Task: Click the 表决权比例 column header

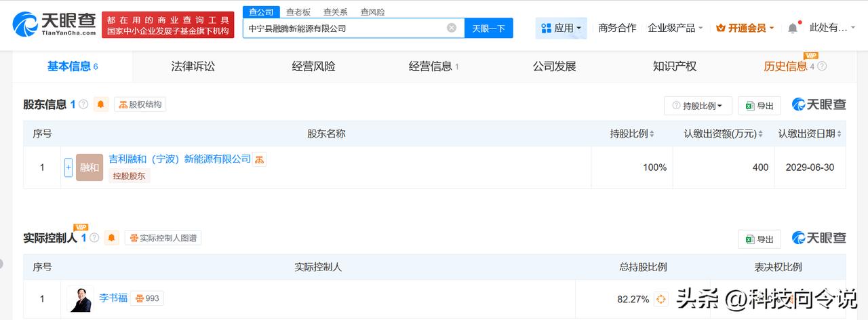Action: click(x=778, y=267)
